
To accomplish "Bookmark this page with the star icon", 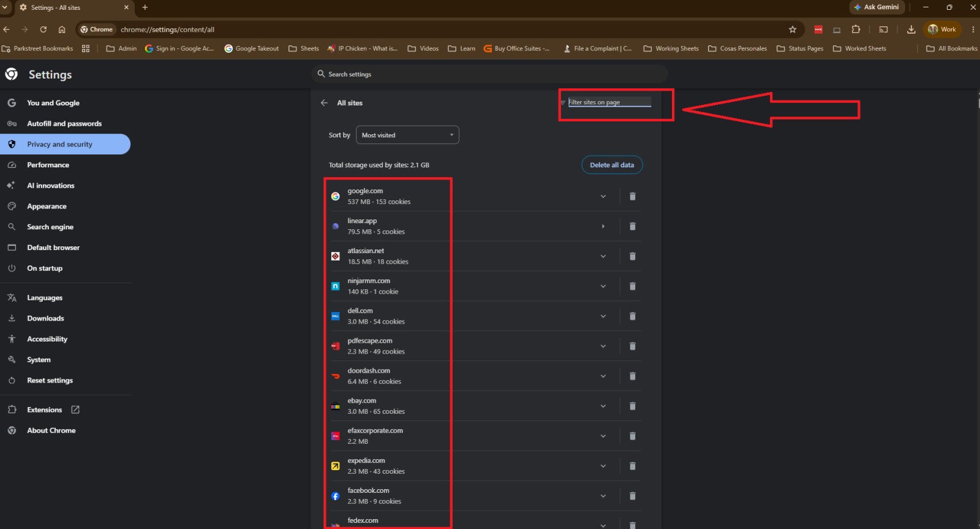I will (x=793, y=29).
